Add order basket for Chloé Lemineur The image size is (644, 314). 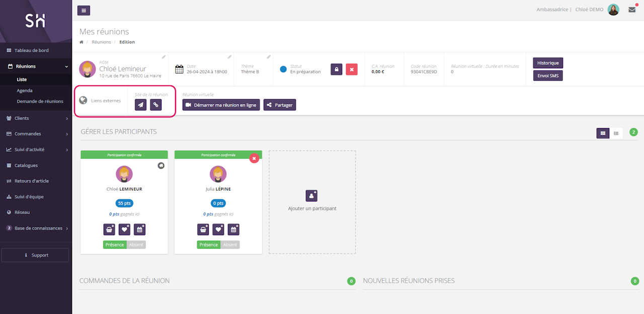[x=109, y=230]
